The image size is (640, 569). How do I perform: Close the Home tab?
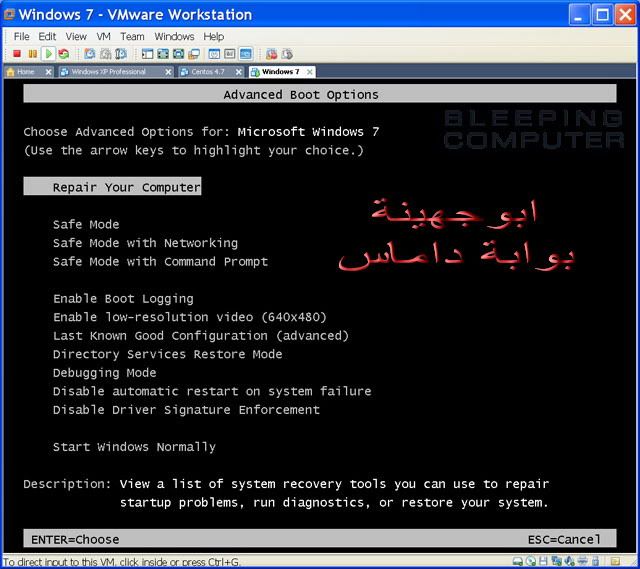48,72
